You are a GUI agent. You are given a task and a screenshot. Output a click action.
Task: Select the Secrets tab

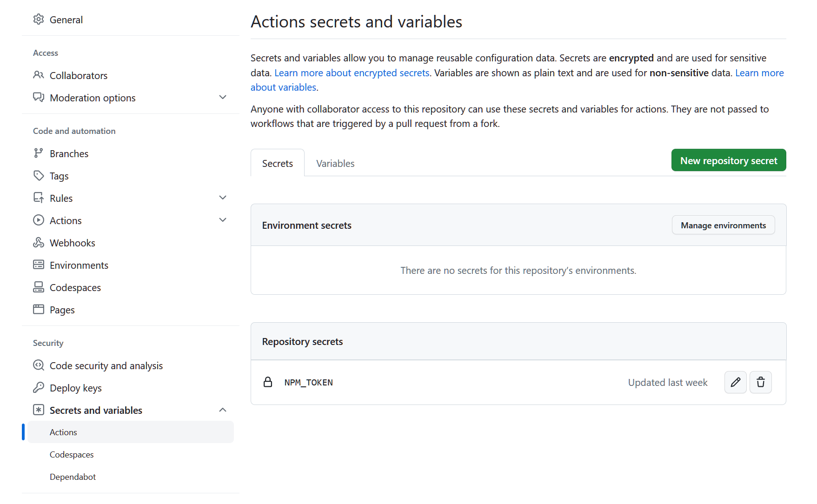[278, 164]
